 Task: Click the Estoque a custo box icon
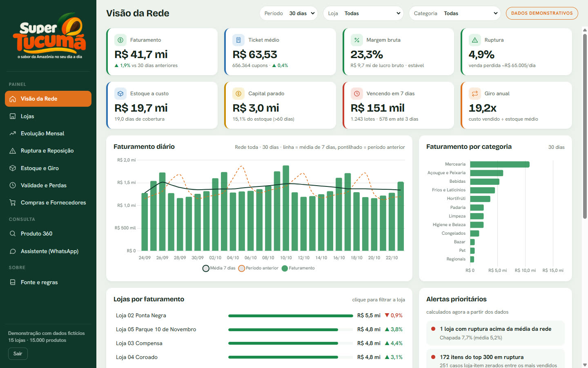pyautogui.click(x=120, y=94)
